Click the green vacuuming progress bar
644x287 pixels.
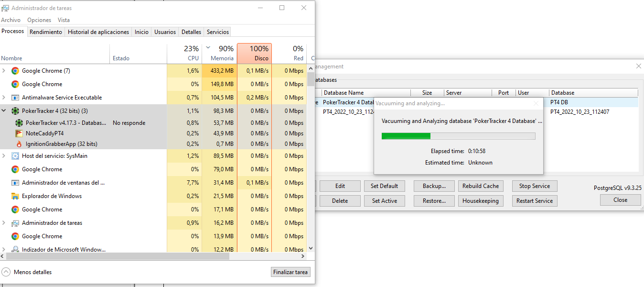pos(458,136)
